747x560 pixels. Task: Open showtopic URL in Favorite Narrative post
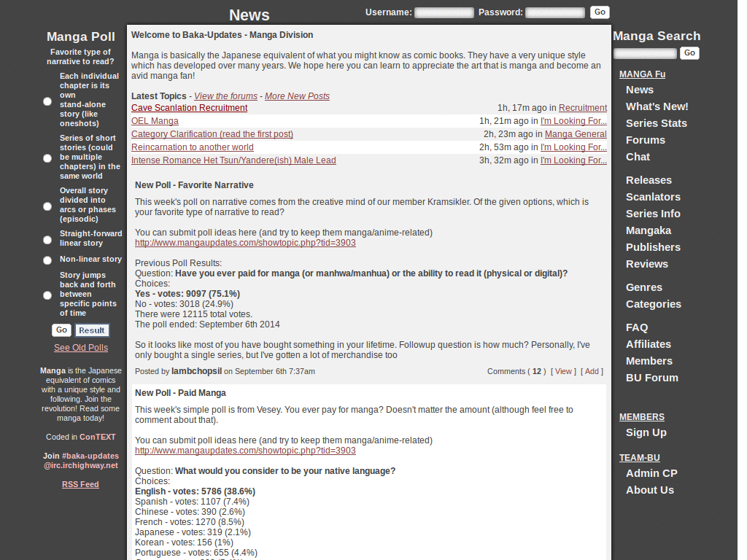245,243
